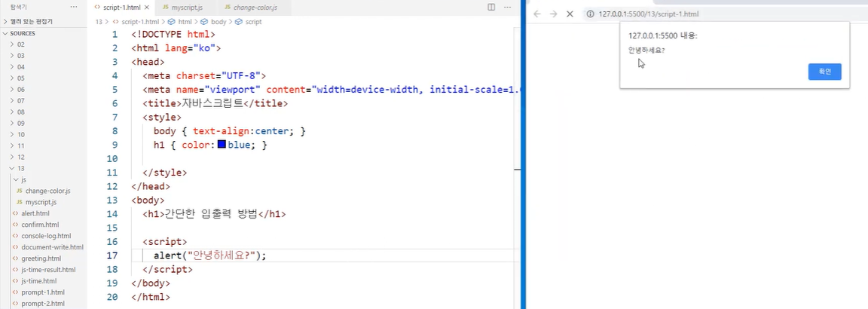868x309 pixels.
Task: Expand folder 05 in the tree
Action: tap(43, 78)
